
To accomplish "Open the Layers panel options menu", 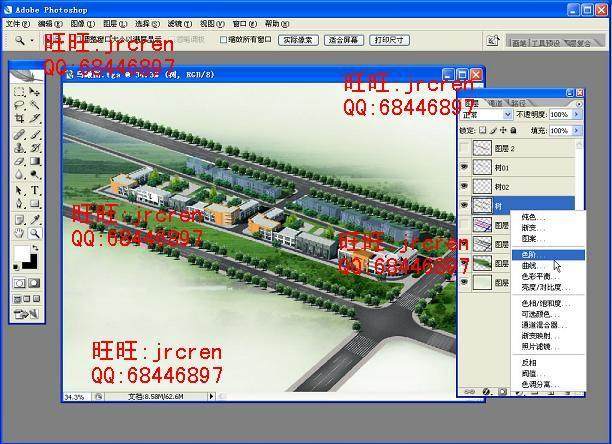I will [579, 104].
